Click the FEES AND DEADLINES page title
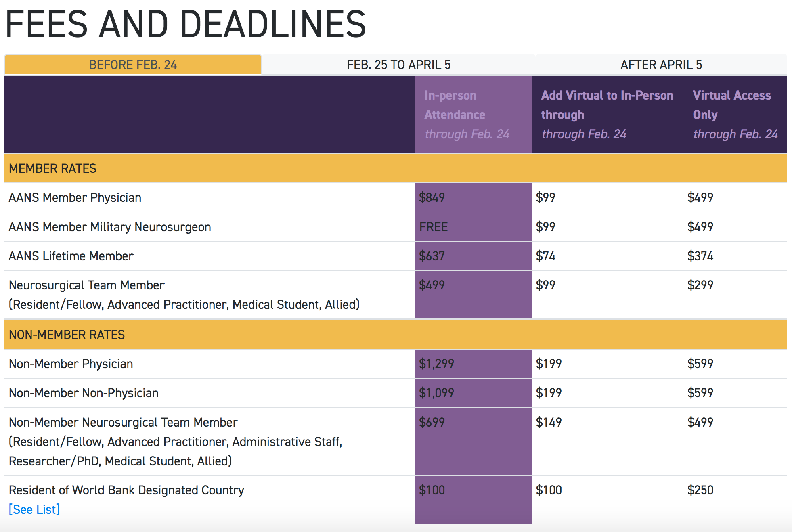Screen dimensions: 792x532 (186, 25)
